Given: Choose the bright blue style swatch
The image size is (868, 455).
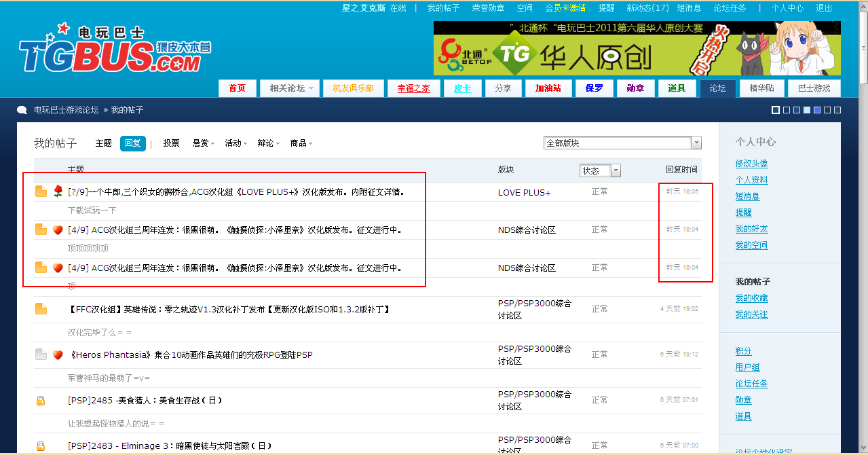Looking at the screenshot, I should tap(817, 110).
